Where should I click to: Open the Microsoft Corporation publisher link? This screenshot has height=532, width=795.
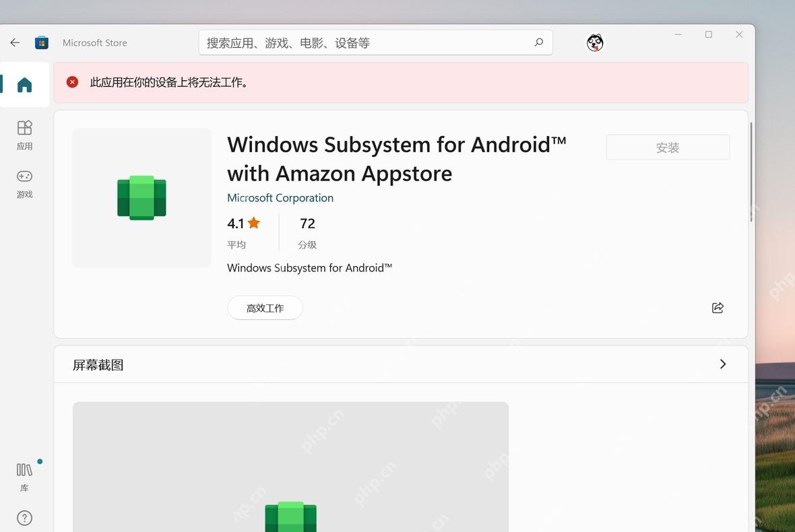(280, 198)
